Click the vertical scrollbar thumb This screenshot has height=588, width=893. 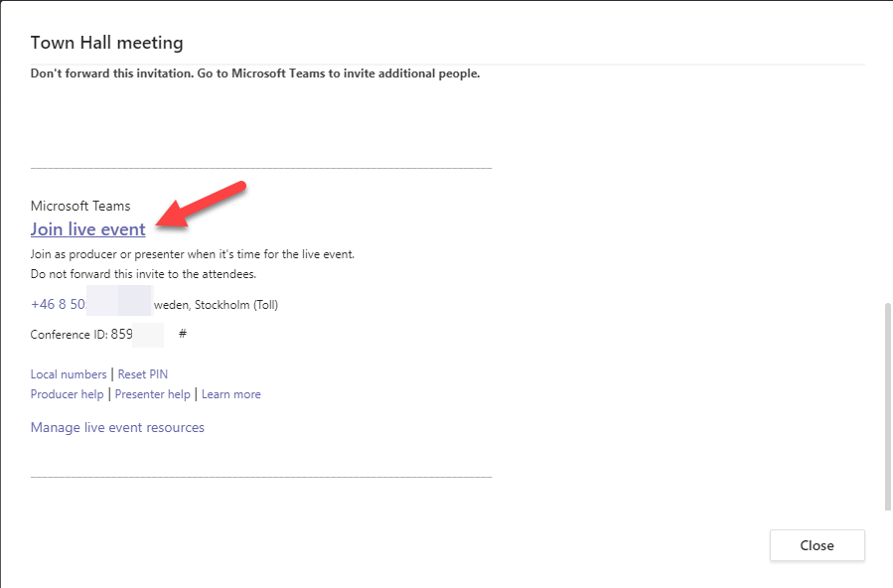click(x=887, y=407)
